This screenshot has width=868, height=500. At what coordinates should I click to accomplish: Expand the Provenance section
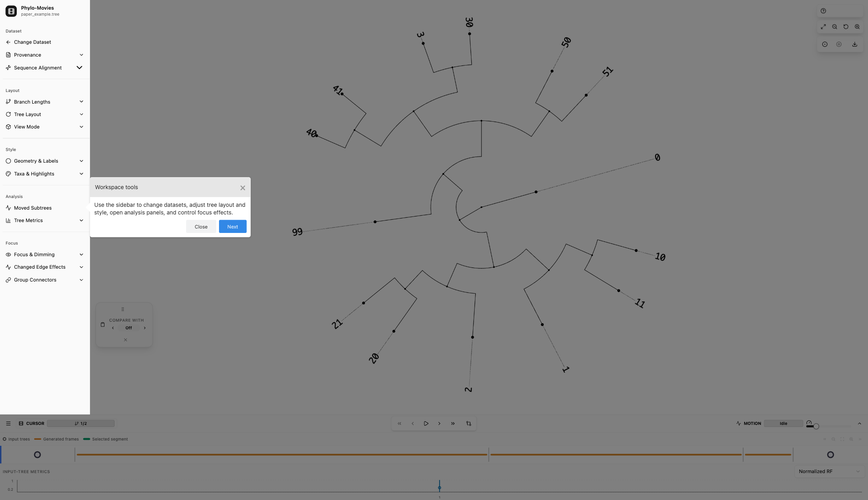[x=45, y=55]
